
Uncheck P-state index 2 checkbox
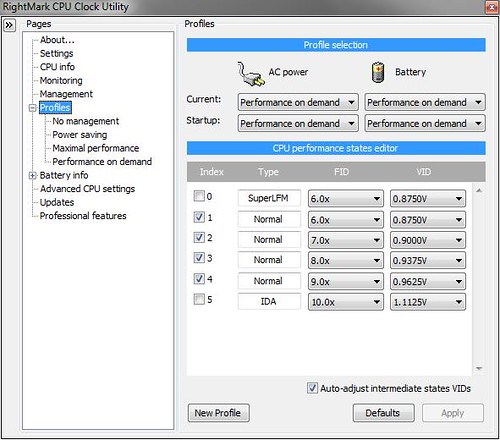click(x=199, y=237)
